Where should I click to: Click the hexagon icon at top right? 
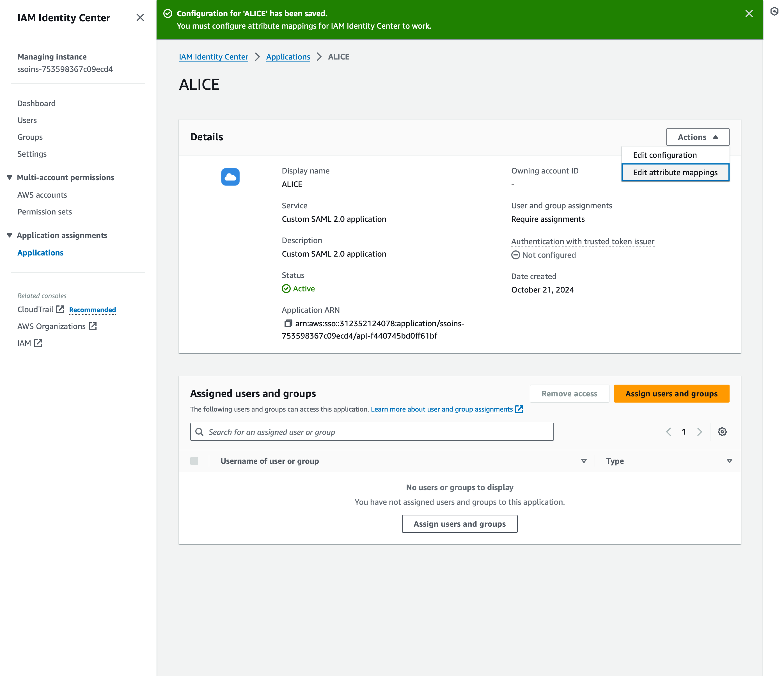(x=774, y=11)
